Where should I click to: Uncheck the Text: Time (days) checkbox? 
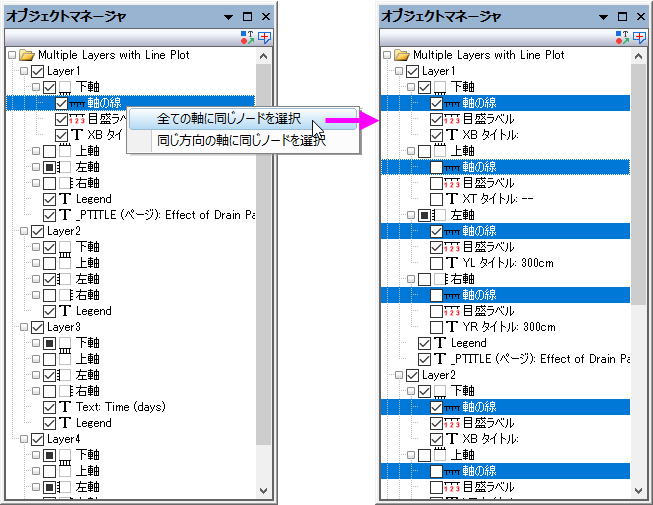(x=50, y=407)
